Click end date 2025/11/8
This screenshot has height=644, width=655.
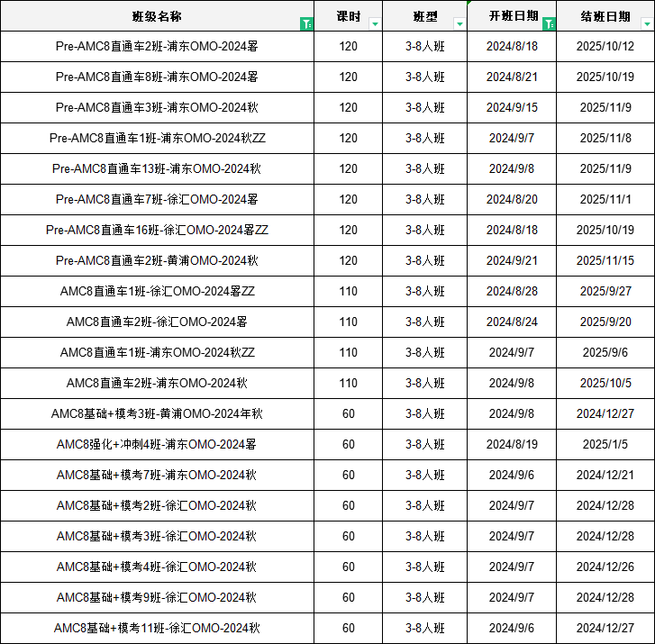coord(605,138)
